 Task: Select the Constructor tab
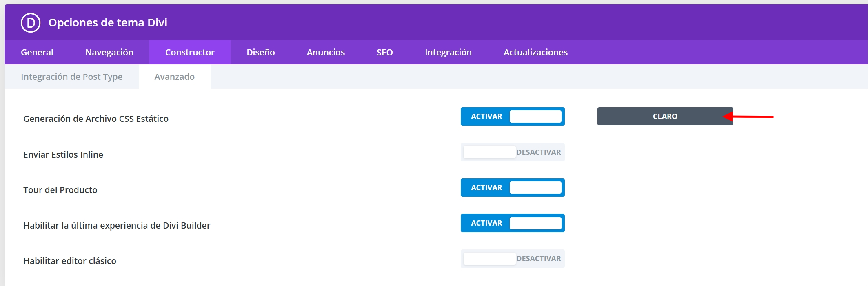point(190,52)
